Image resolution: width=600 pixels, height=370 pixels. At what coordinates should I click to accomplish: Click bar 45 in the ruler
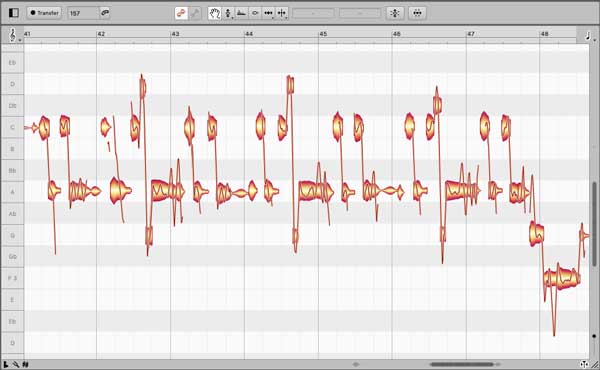click(323, 34)
